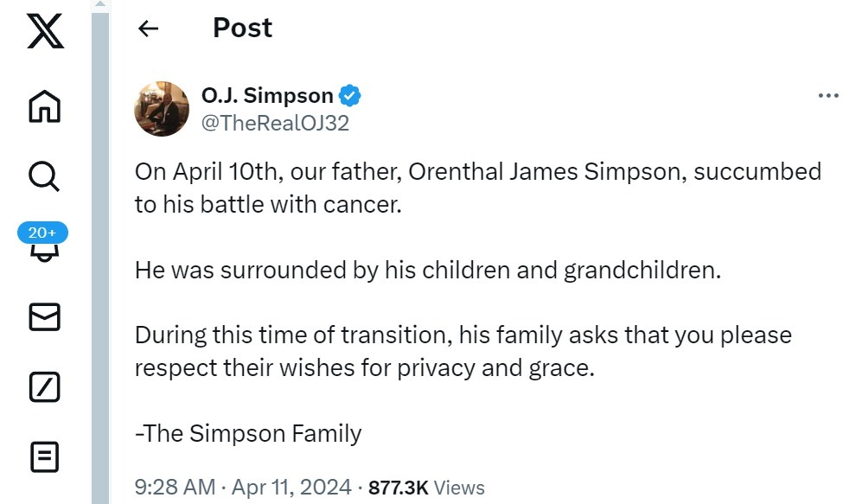Open Grok from the sidebar
The height and width of the screenshot is (504, 862).
click(45, 387)
